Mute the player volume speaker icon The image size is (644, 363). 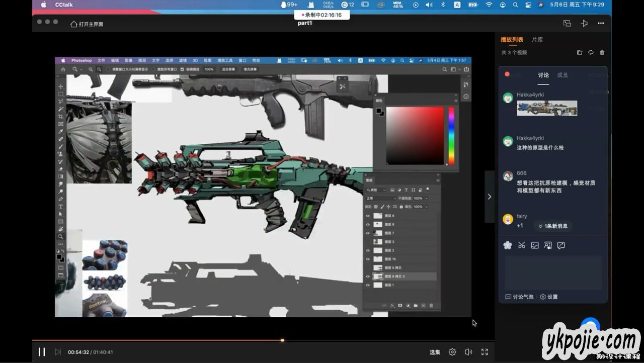pyautogui.click(x=468, y=352)
